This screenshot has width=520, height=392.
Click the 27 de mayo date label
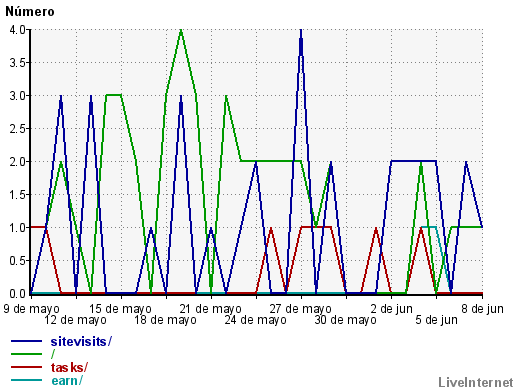click(301, 309)
